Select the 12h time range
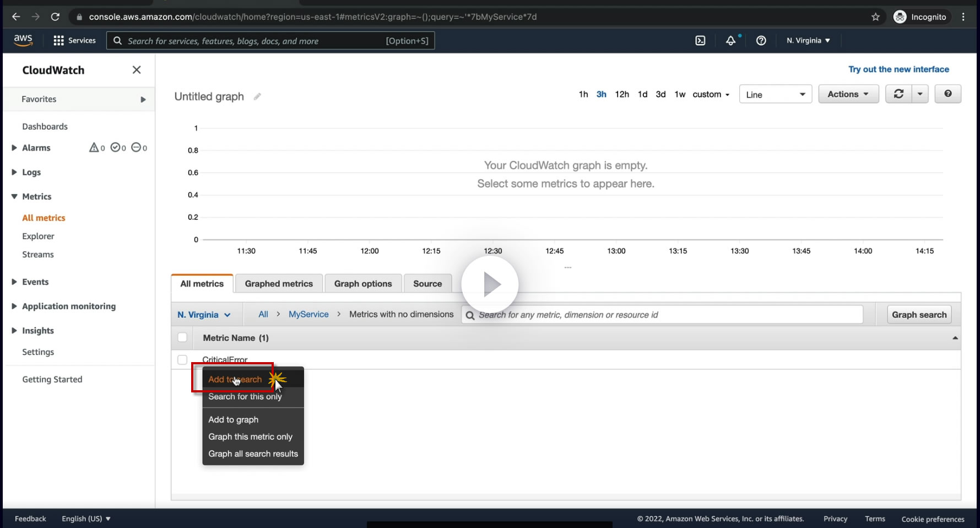 (622, 94)
